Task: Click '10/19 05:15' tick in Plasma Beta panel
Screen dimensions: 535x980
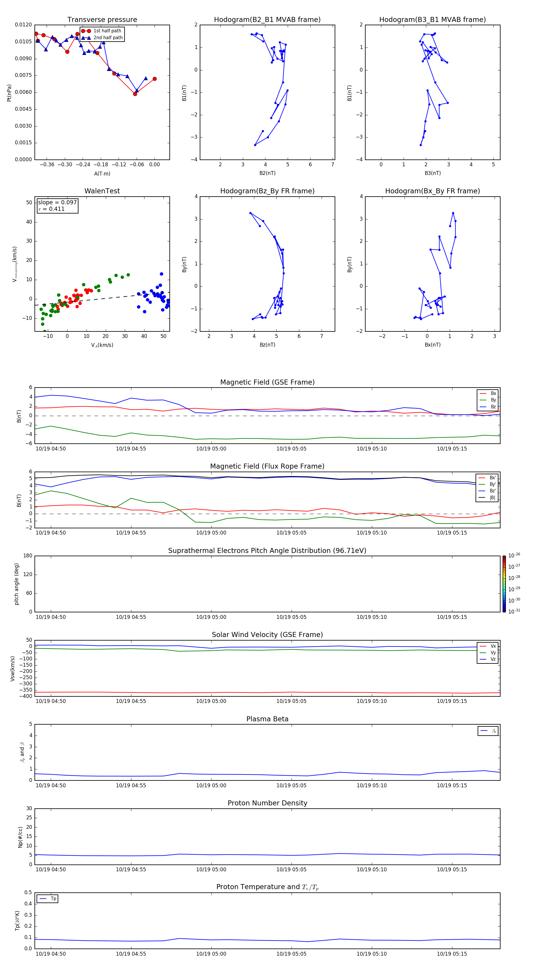Action: [451, 785]
